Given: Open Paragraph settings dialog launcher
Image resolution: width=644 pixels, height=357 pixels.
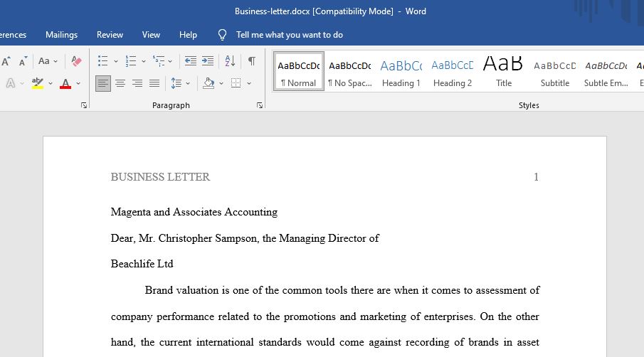Looking at the screenshot, I should pyautogui.click(x=260, y=105).
